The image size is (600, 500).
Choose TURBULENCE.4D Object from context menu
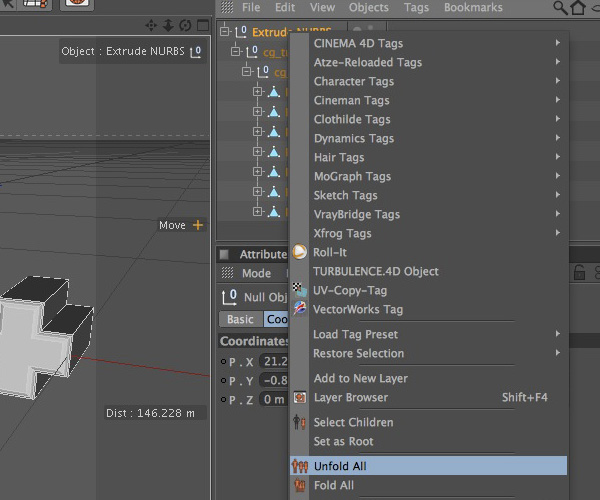coord(429,271)
